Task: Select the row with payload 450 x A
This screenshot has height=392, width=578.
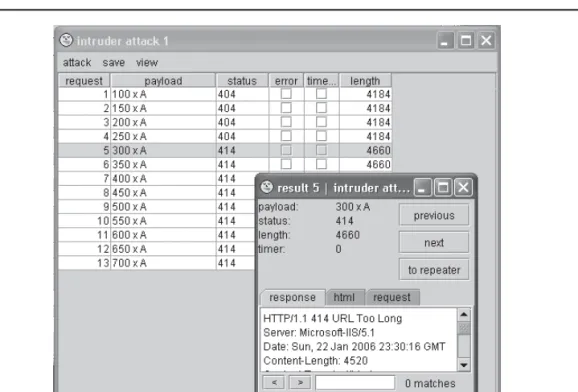Action: click(157, 192)
